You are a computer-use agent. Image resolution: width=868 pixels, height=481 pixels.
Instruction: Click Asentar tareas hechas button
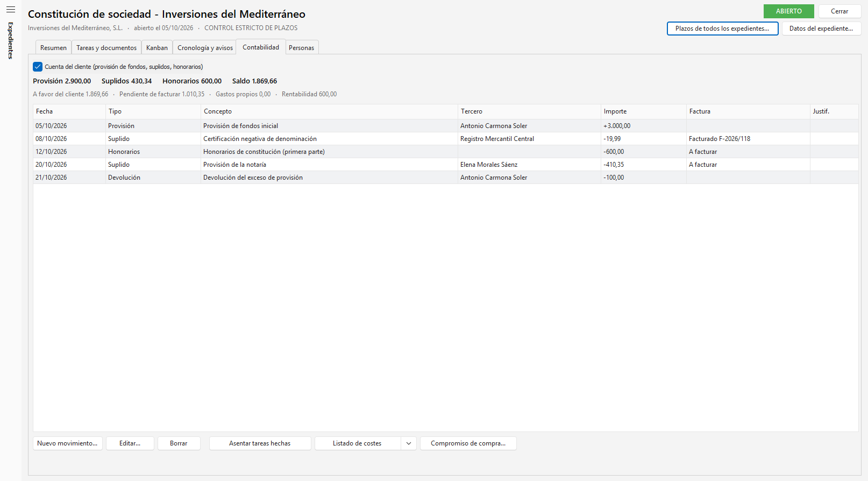click(x=260, y=443)
